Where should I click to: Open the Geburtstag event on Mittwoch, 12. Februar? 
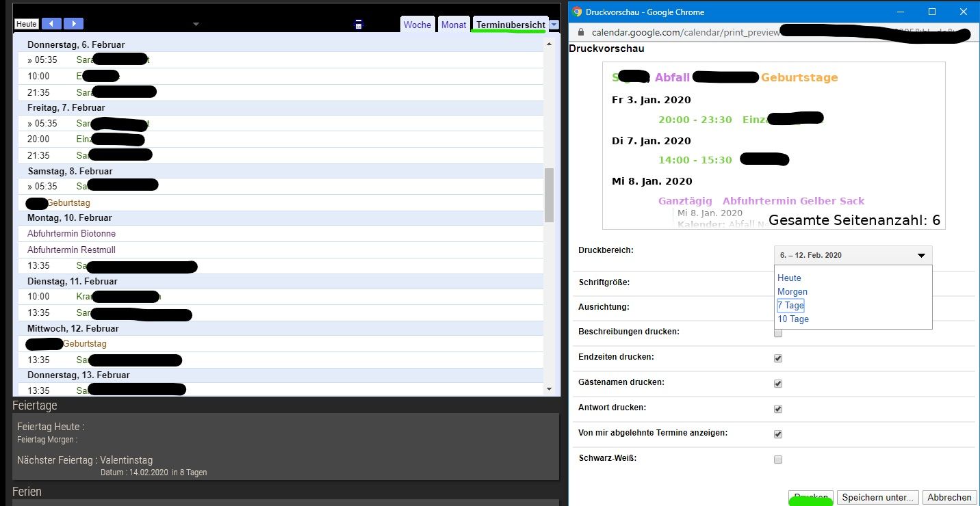click(x=84, y=344)
